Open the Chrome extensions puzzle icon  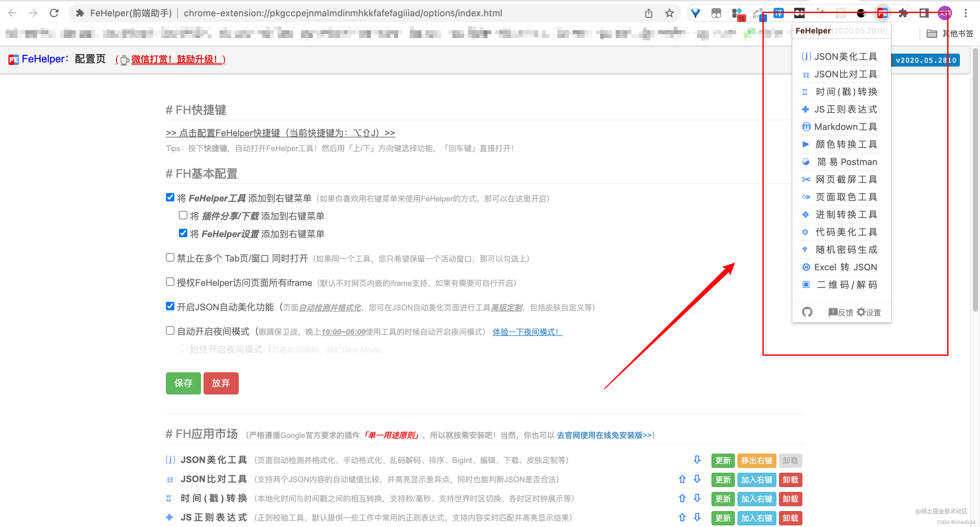coord(903,13)
